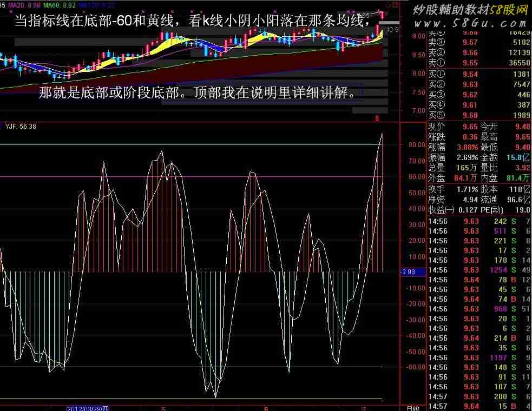This screenshot has width=532, height=411.
Task: Click the 日线 period label
Action: coord(412,408)
